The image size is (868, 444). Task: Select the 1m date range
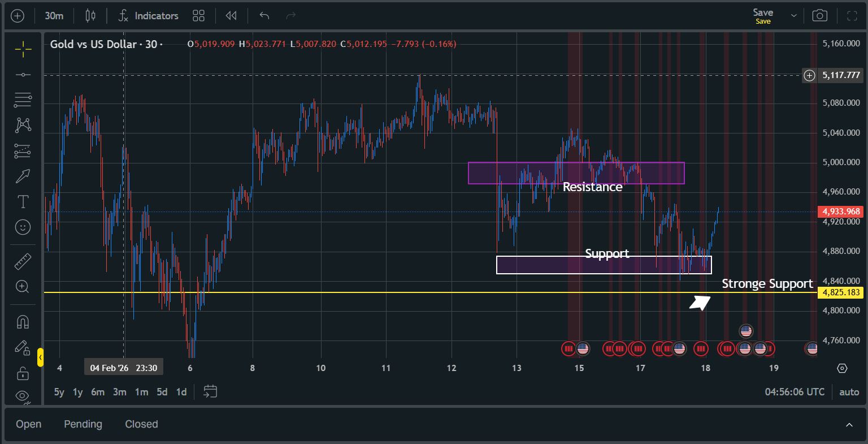tap(141, 392)
